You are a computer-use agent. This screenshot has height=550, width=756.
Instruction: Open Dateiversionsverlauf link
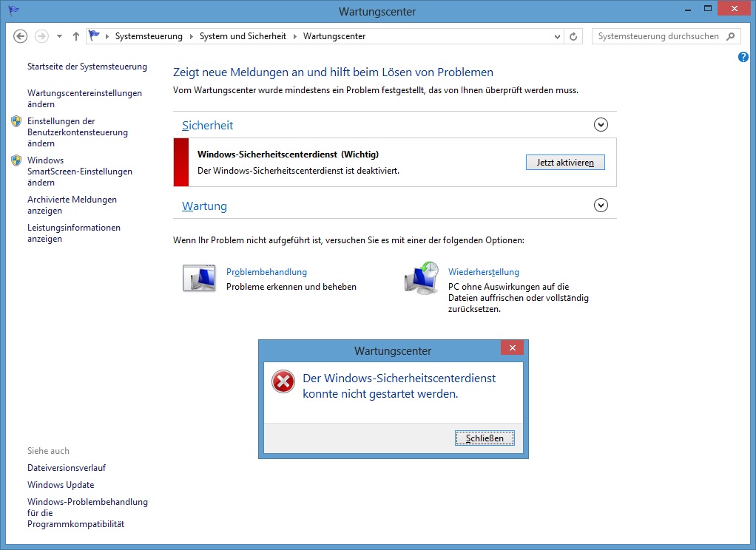(x=67, y=467)
